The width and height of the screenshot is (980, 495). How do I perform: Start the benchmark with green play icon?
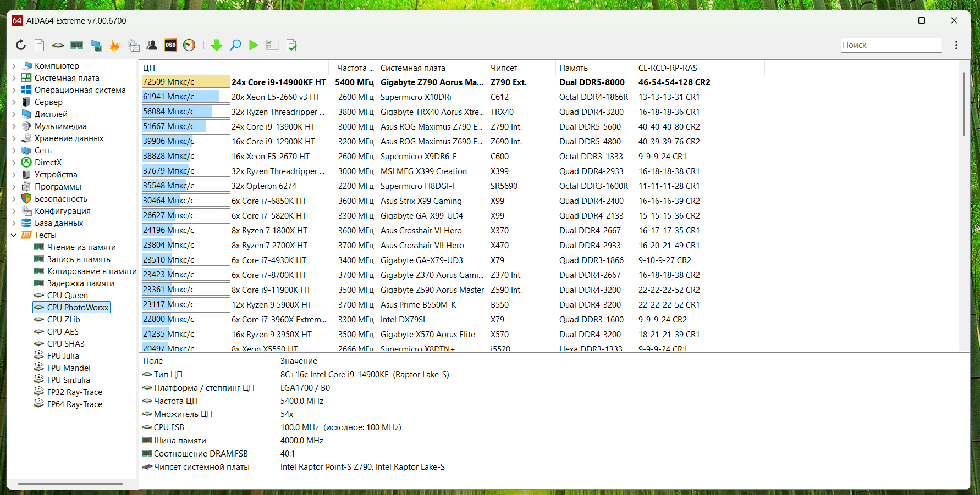pos(254,45)
